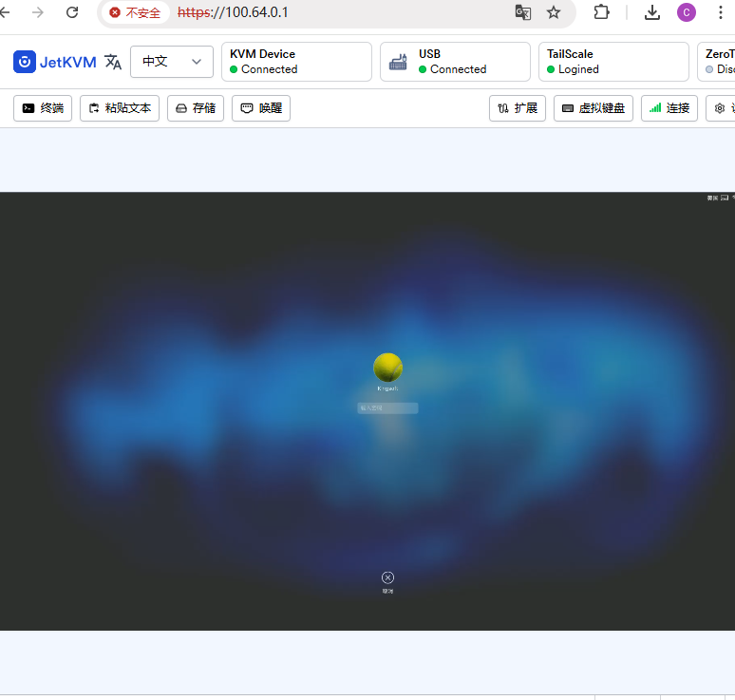
Task: Open the 中文 language dropdown
Action: [x=172, y=62]
